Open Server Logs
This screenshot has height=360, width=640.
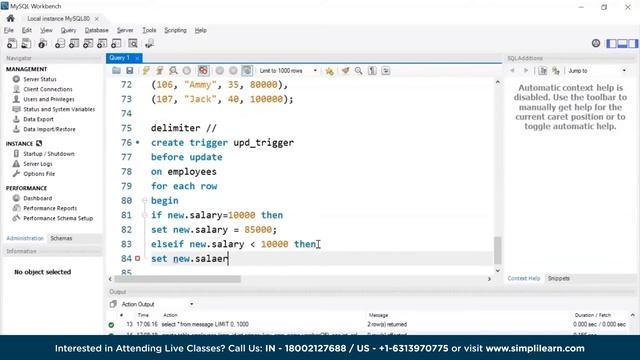pos(38,164)
